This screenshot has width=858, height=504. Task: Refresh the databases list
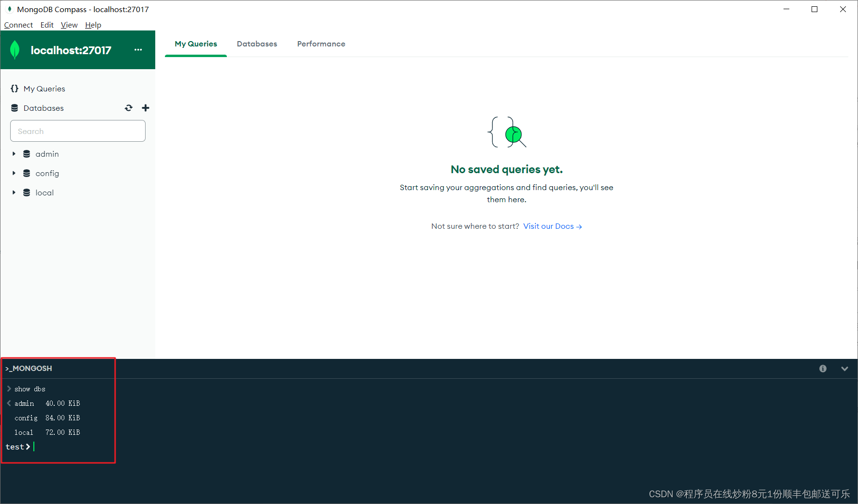[x=129, y=108]
